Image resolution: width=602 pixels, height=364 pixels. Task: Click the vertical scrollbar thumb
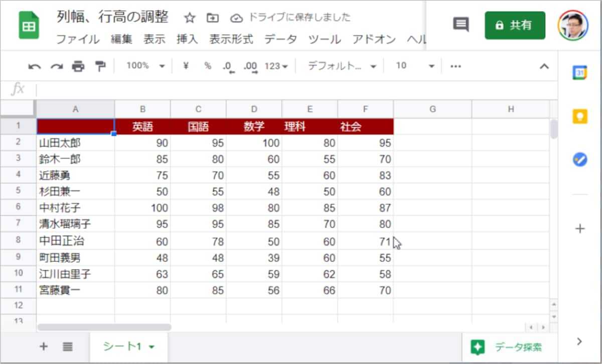coord(554,129)
